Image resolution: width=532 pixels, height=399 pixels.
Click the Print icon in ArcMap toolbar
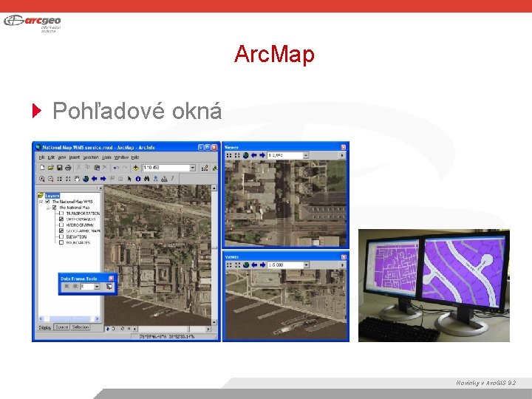coord(68,168)
